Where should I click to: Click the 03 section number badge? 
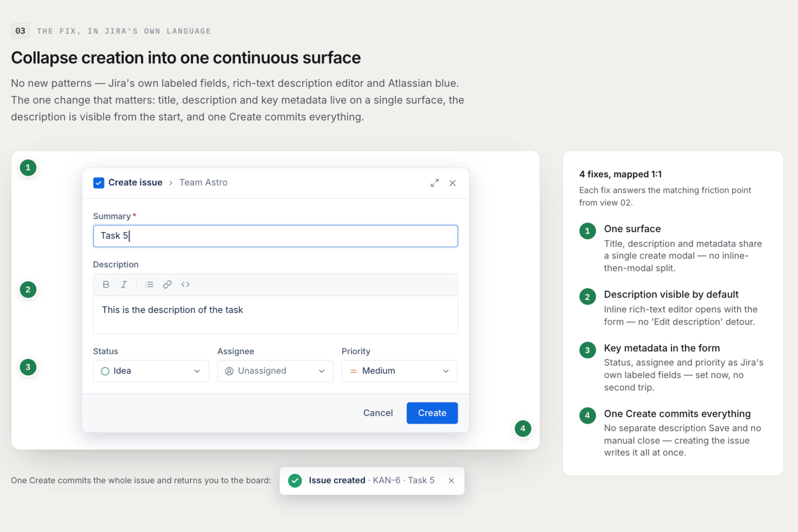pos(20,31)
